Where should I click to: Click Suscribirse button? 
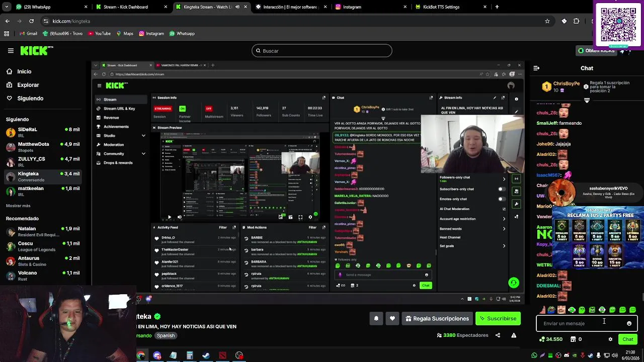tap(498, 318)
